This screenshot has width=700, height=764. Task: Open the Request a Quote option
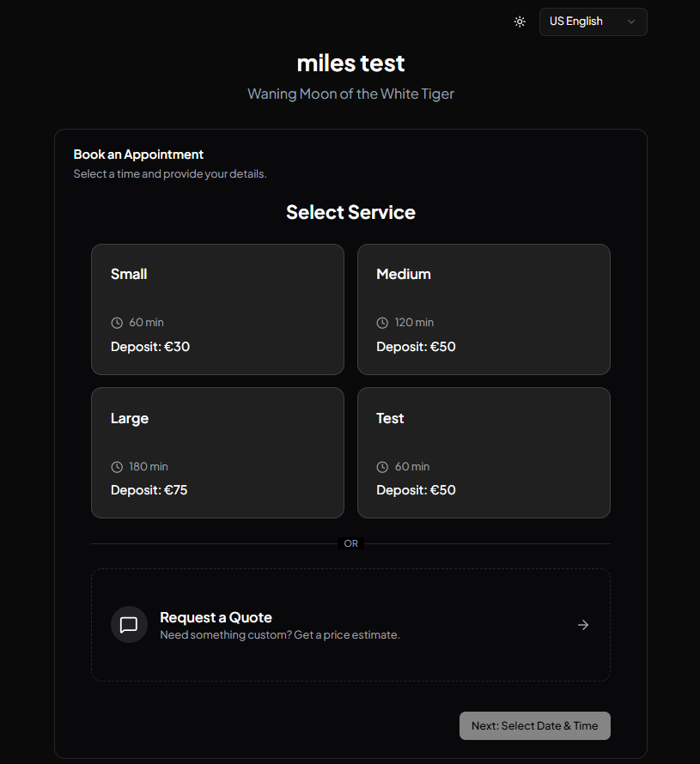[350, 625]
